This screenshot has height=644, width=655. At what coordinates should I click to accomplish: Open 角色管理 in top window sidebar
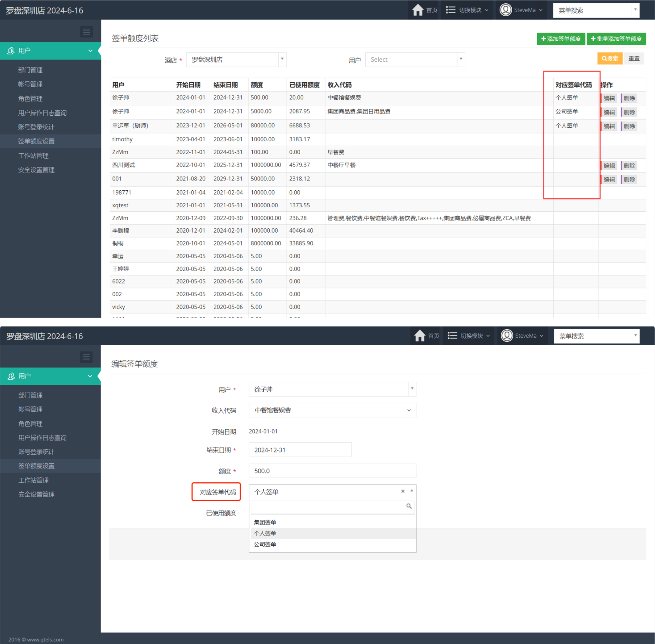click(30, 99)
